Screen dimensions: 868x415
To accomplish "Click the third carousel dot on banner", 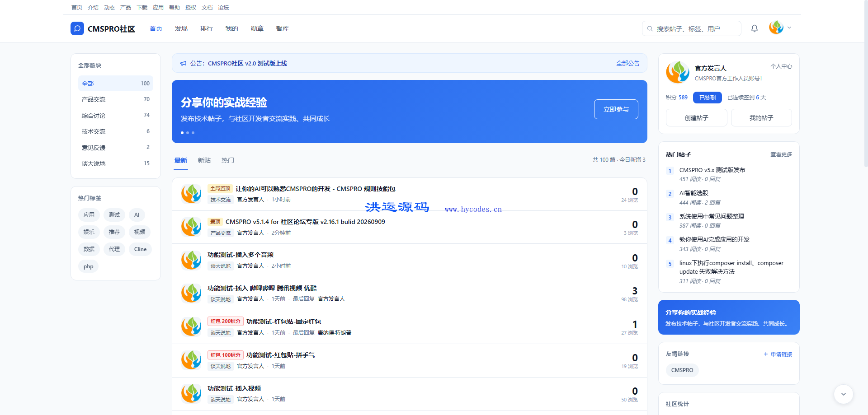I will pos(193,133).
